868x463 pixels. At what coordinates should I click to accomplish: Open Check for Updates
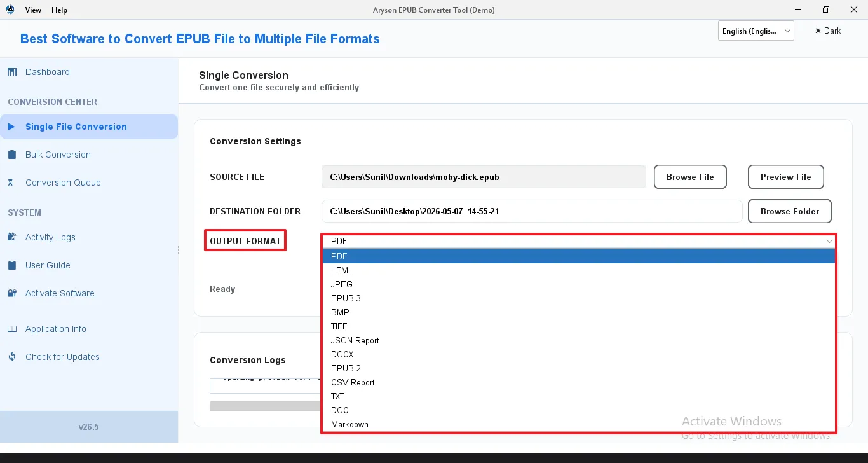pos(89,357)
